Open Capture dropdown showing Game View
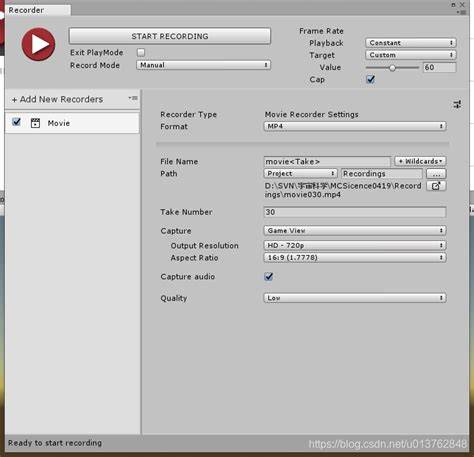The height and width of the screenshot is (457, 474). [355, 231]
